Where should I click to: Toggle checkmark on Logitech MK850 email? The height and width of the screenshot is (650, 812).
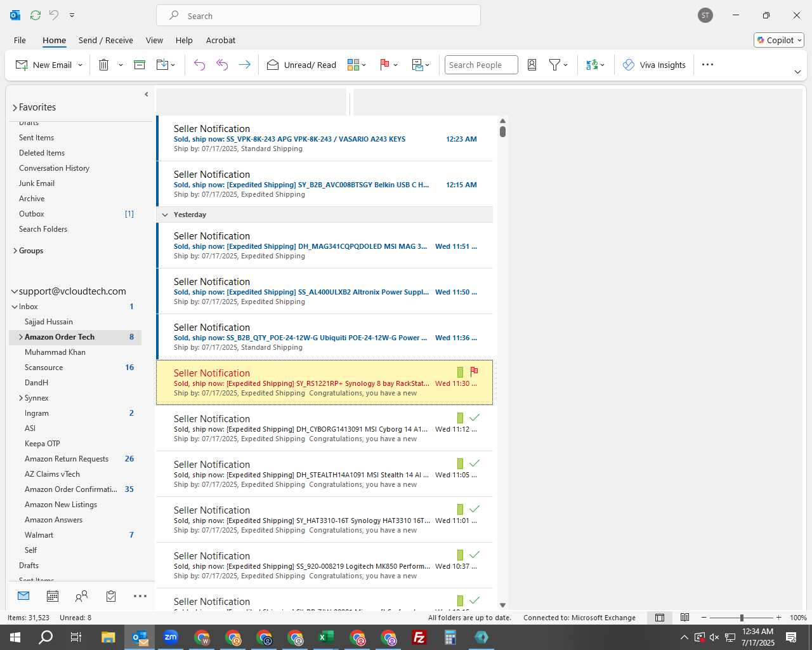pyautogui.click(x=474, y=555)
